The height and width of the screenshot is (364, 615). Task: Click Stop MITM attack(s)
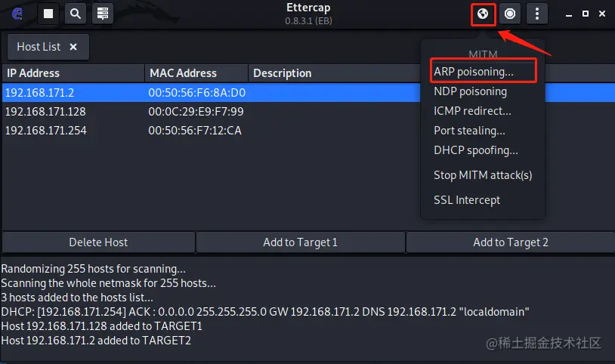483,175
